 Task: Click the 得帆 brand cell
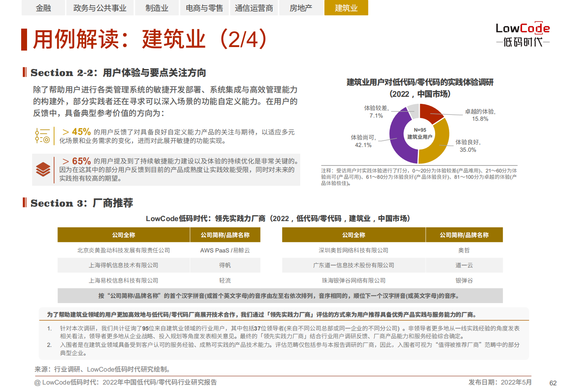tap(225, 265)
